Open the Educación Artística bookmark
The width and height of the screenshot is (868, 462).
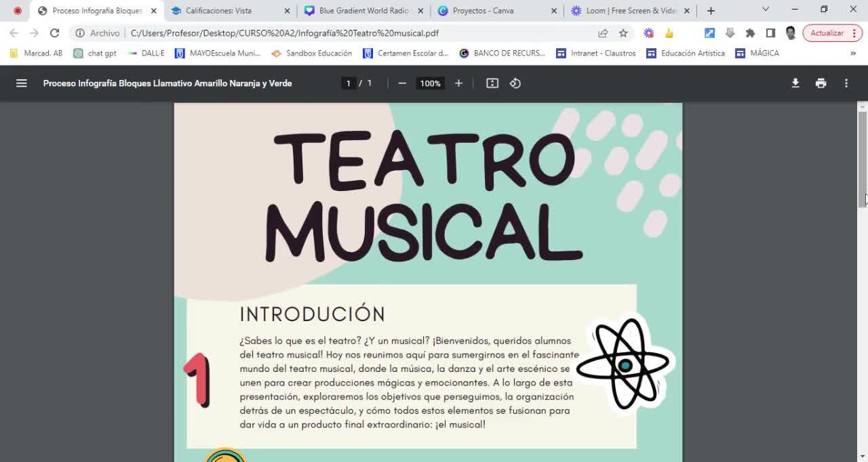click(686, 53)
